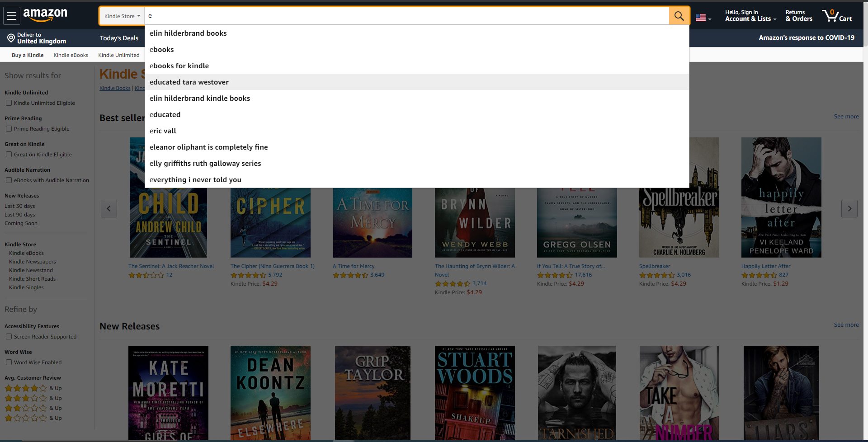Go to Kindle eBooks tab
The width and height of the screenshot is (868, 442).
(x=71, y=55)
